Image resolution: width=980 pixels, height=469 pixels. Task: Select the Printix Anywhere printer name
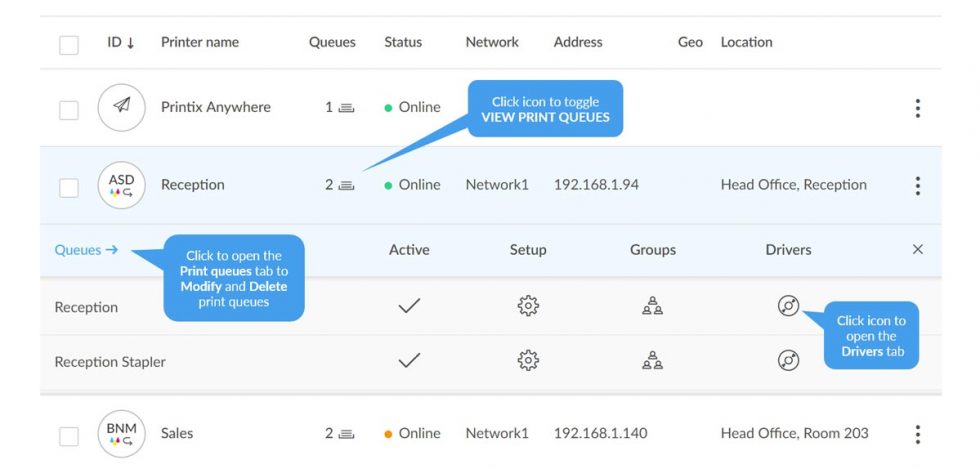[x=216, y=108]
